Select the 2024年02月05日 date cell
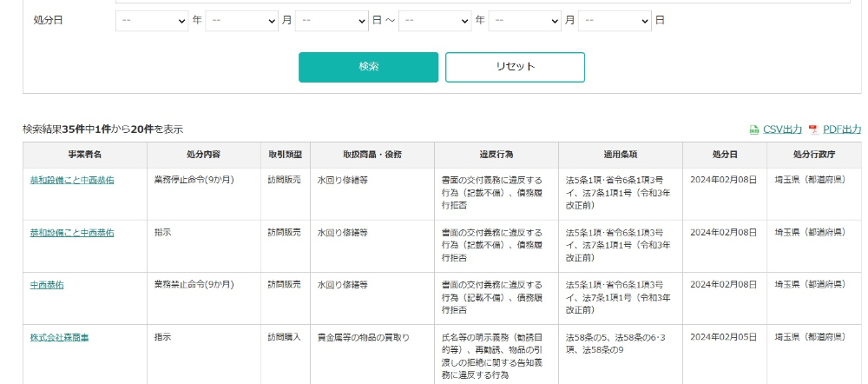This screenshot has height=384, width=868. tap(725, 354)
